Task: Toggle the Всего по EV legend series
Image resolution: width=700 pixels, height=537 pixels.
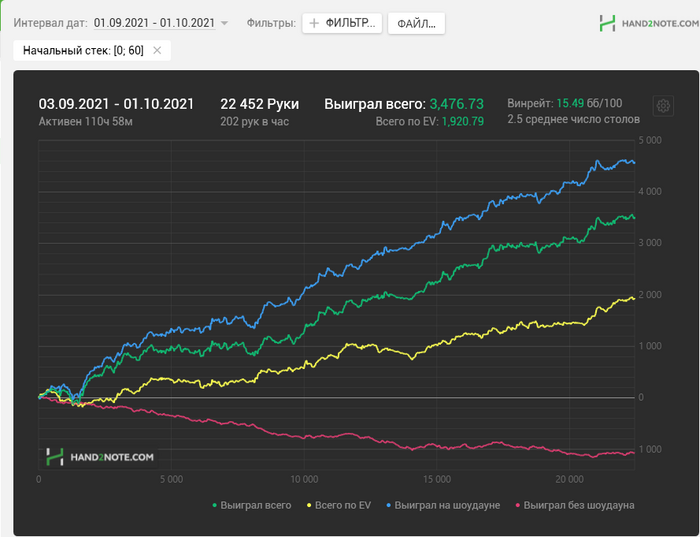Action: click(338, 505)
